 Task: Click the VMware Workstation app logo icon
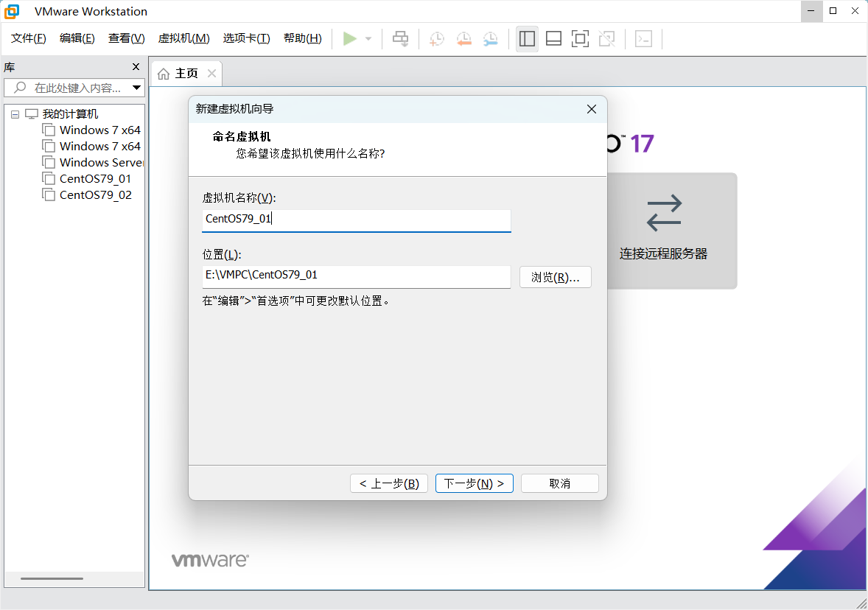pyautogui.click(x=12, y=11)
